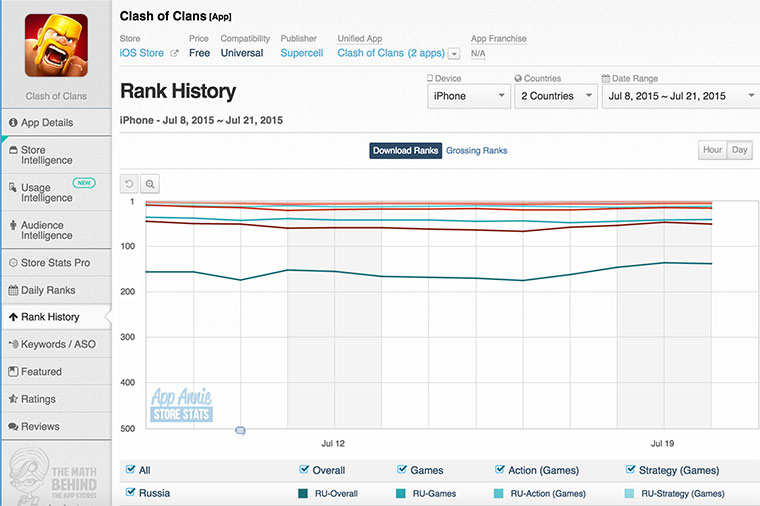The image size is (760, 506).
Task: Open the Supercell publisher link
Action: tap(301, 53)
